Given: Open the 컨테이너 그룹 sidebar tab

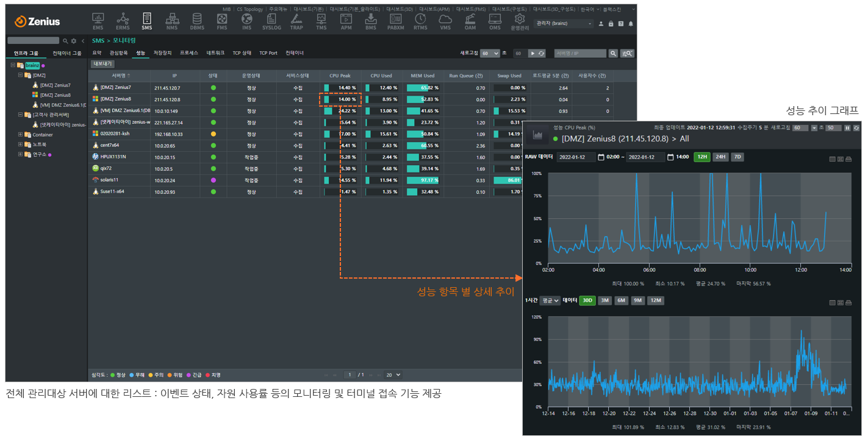Looking at the screenshot, I should coord(67,53).
